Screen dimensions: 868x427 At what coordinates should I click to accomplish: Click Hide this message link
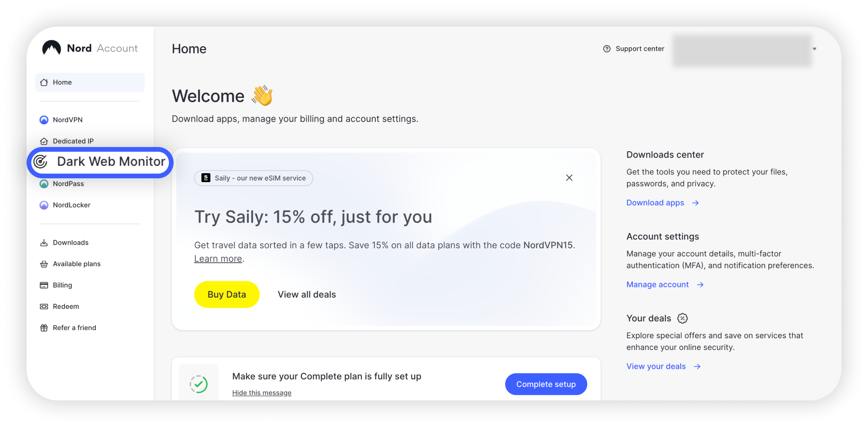point(262,393)
